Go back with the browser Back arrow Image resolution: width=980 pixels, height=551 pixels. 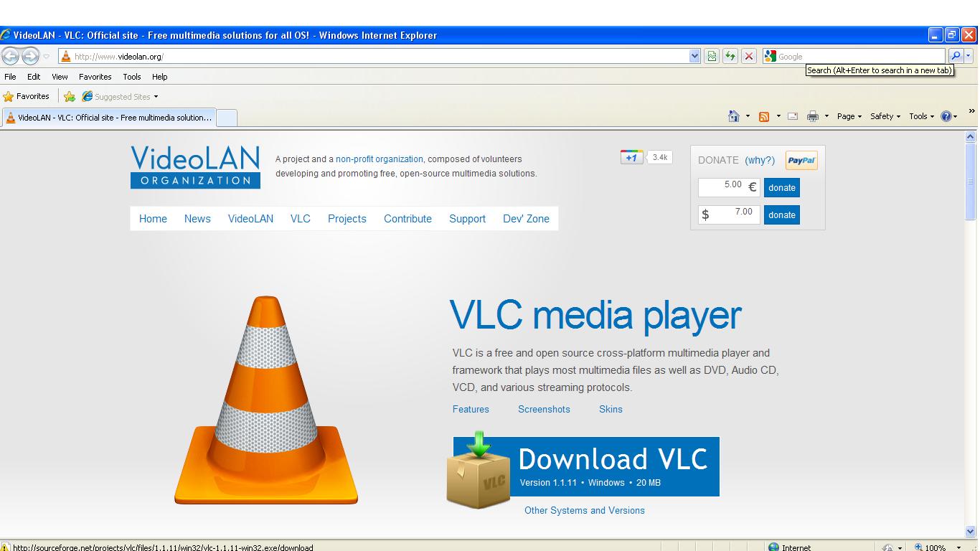point(10,56)
